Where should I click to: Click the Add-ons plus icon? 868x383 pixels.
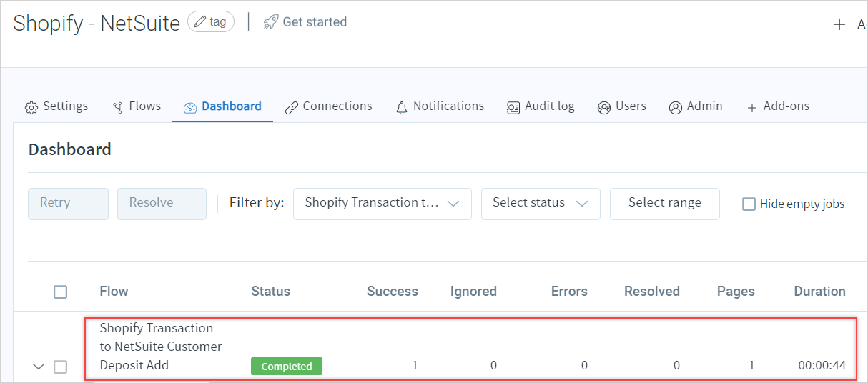tap(751, 107)
